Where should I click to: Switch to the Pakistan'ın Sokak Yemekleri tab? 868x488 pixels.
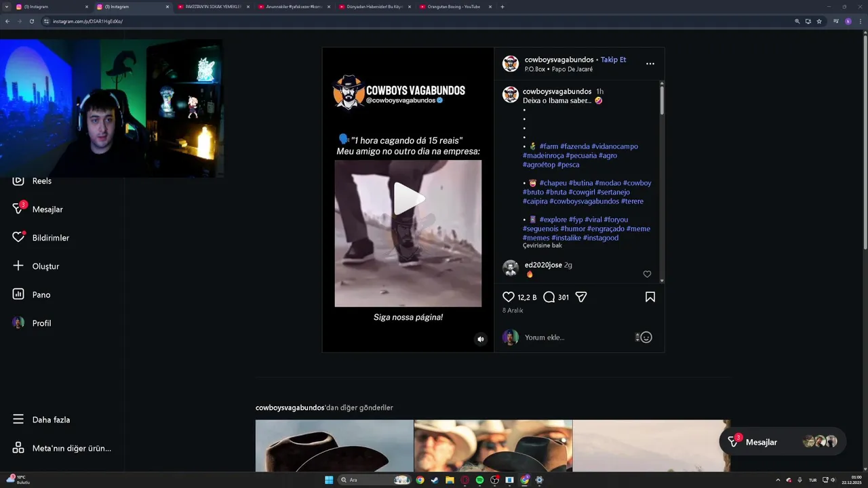click(x=213, y=7)
